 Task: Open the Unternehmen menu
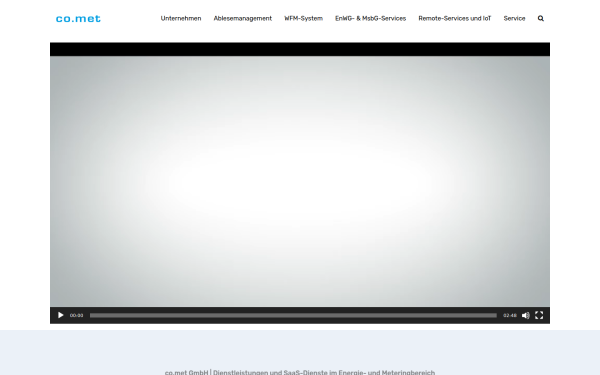(181, 18)
